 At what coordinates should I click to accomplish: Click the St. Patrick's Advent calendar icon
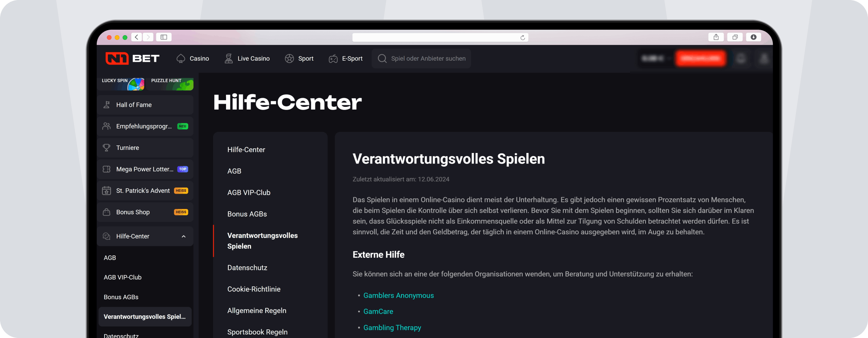pos(107,191)
